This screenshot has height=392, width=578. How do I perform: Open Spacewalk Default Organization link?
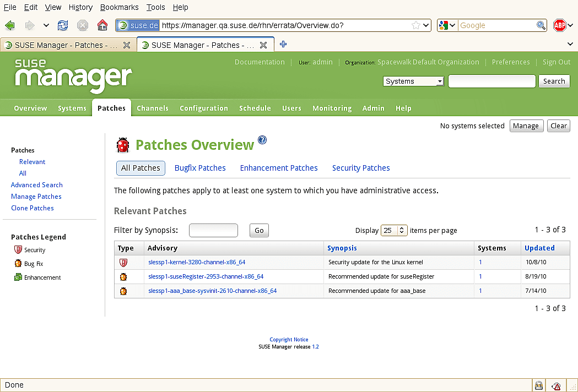point(428,62)
